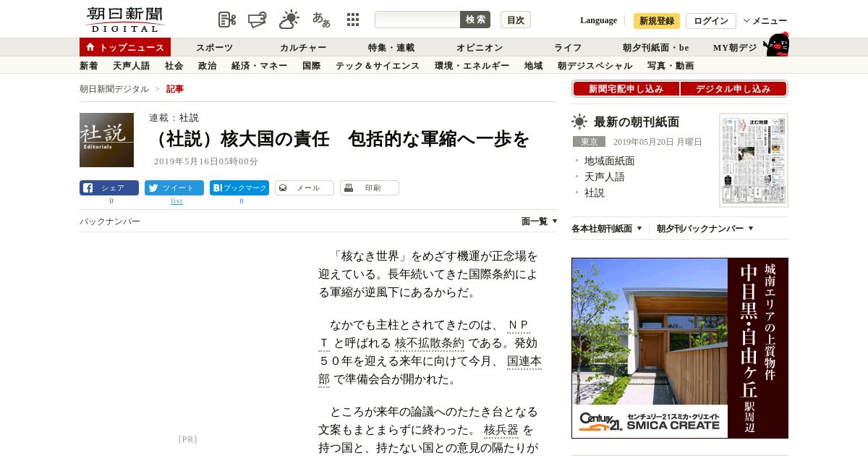Click the home icon in トップニュース tab
The width and height of the screenshot is (868, 456).
pyautogui.click(x=90, y=47)
